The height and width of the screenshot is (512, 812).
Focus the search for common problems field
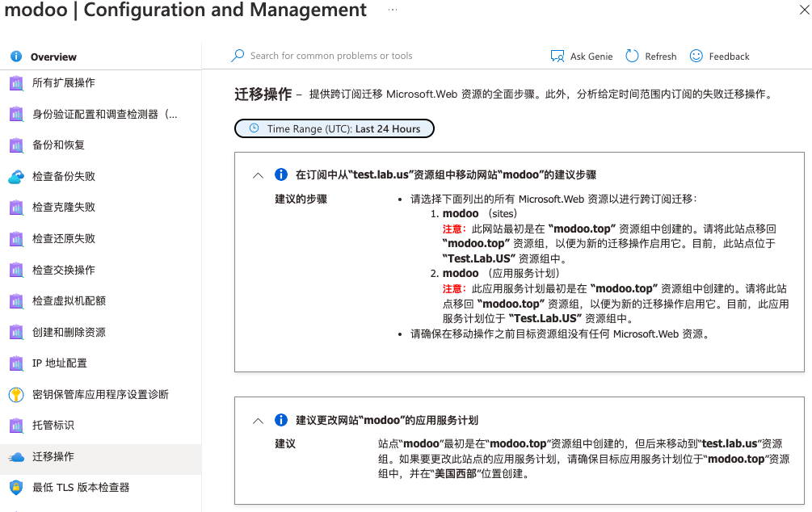pyautogui.click(x=331, y=56)
